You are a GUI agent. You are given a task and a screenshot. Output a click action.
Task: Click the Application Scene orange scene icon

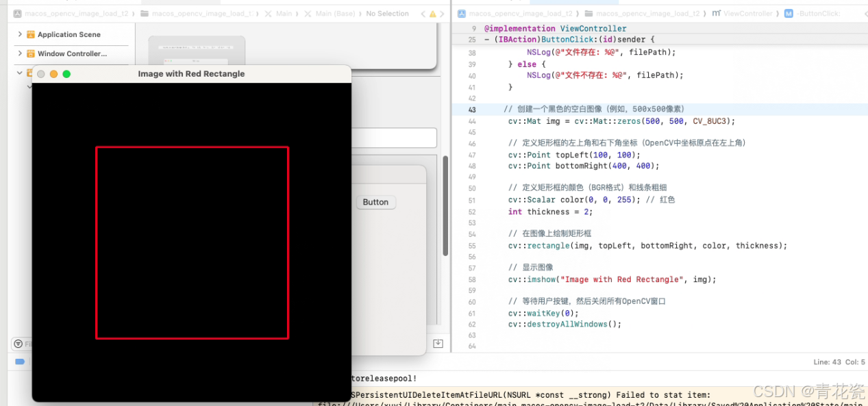(x=30, y=34)
